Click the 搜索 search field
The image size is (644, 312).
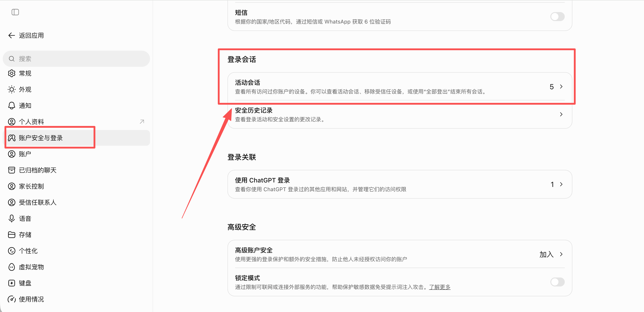76,59
